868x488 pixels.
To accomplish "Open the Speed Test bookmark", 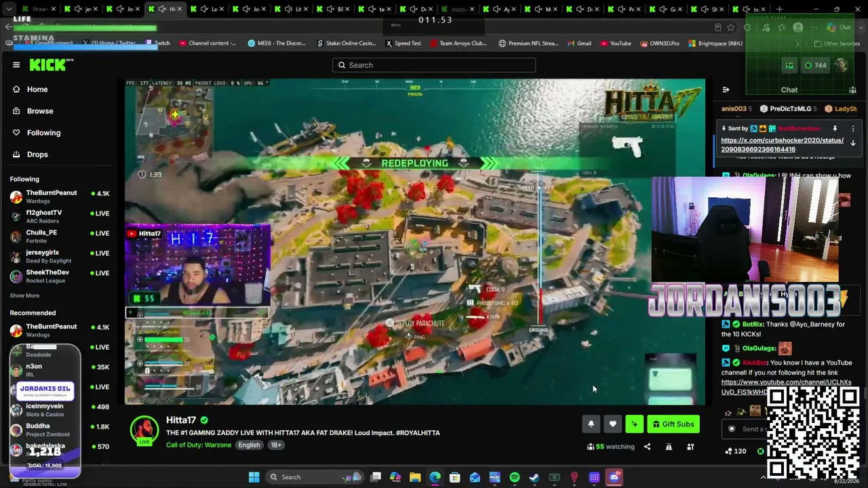I will point(403,43).
